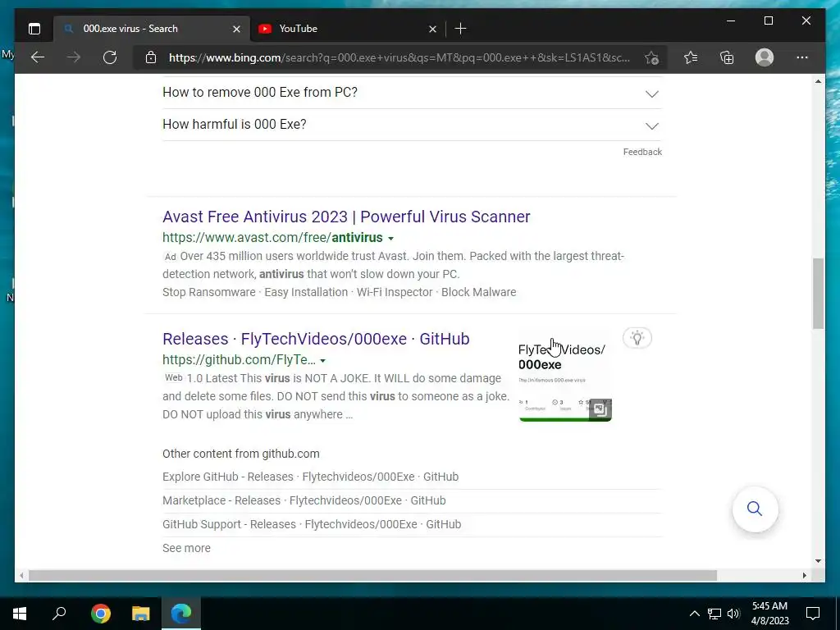Click the scroll up arrow
The height and width of the screenshot is (630, 840).
[818, 81]
